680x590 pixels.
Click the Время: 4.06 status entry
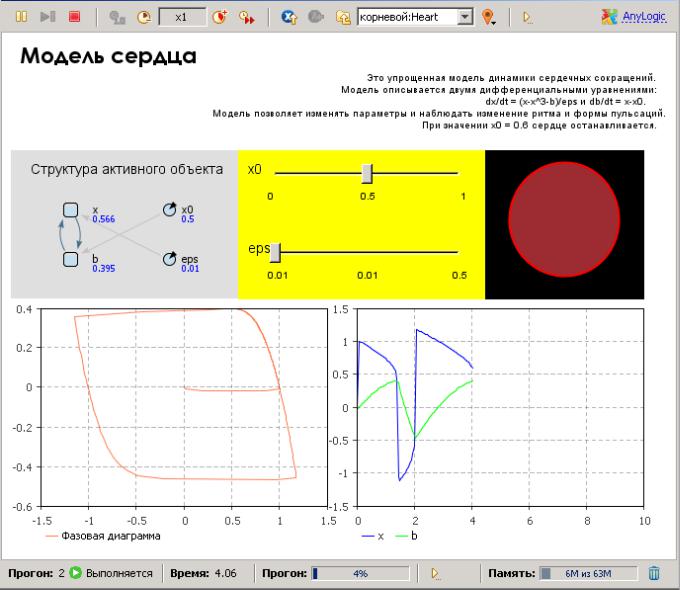203,573
